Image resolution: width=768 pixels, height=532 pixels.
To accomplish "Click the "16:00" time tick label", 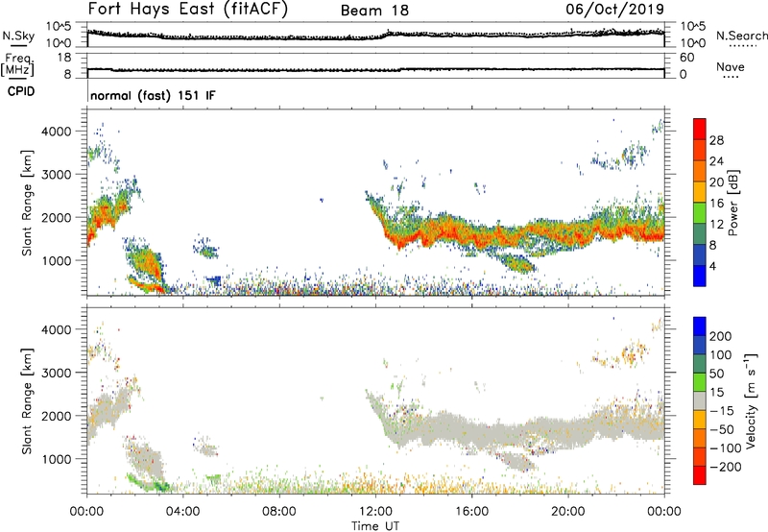I will click(471, 512).
